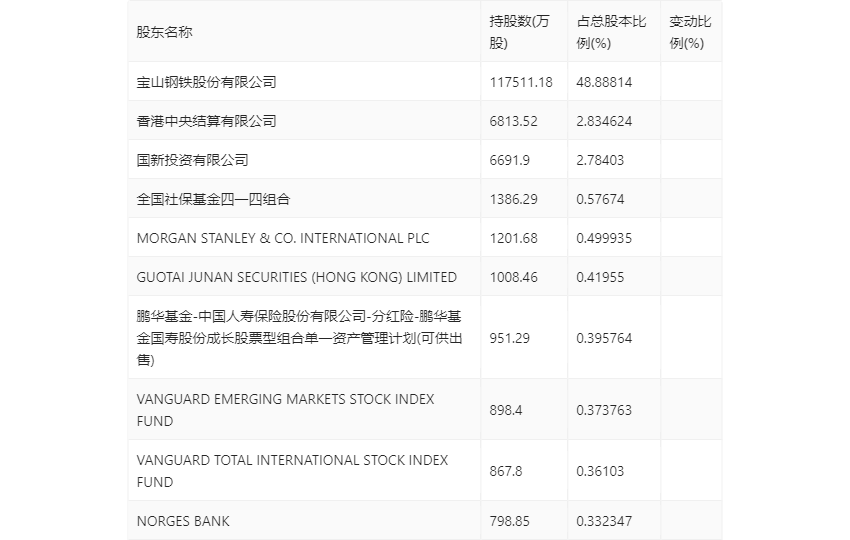Viewport: 850px width, 540px height.
Task: Click the percentage 48.88814
Action: 604,82
